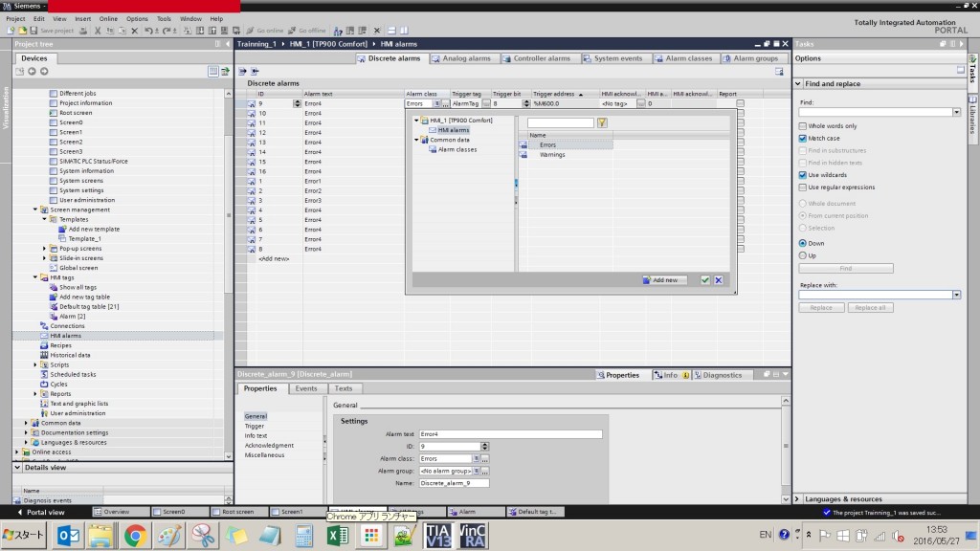Select the Up search direction
The height and width of the screenshot is (551, 980).
tap(803, 255)
